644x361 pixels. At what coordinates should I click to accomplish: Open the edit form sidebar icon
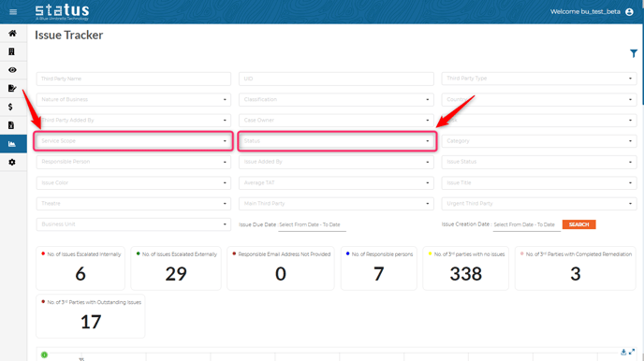[x=12, y=88]
